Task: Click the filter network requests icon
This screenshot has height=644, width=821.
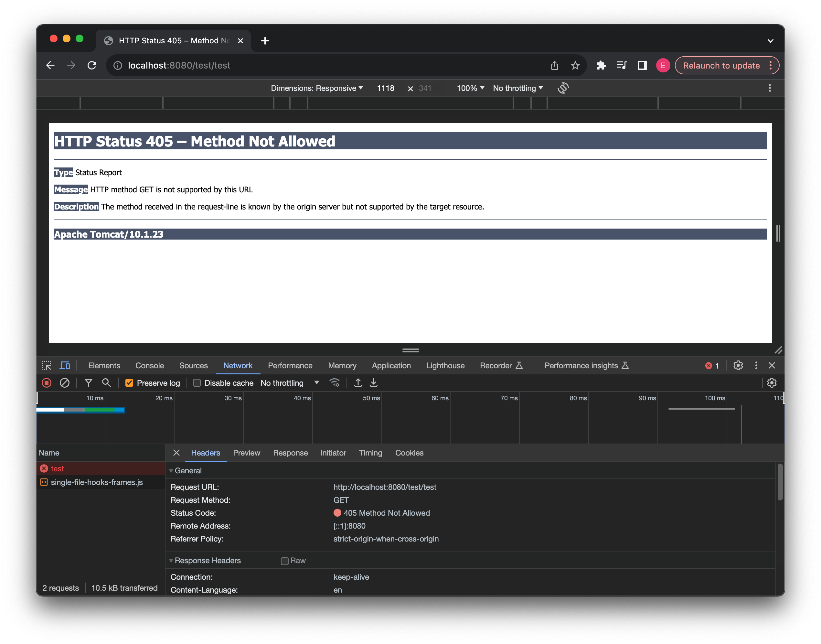Action: tap(88, 383)
